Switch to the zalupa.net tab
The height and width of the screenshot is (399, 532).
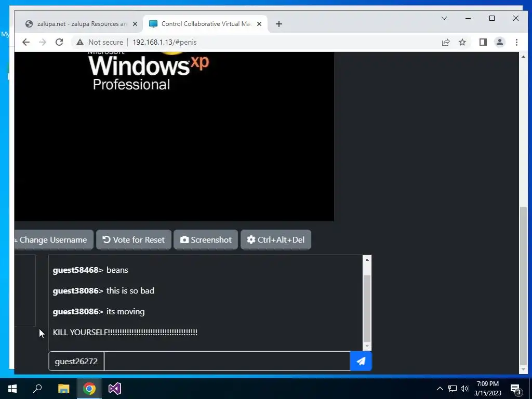click(x=81, y=24)
